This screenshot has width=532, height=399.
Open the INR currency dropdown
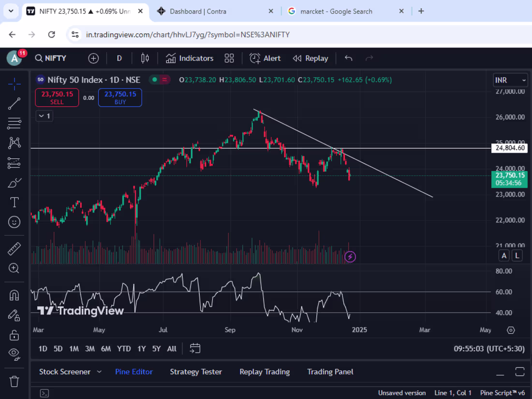510,80
